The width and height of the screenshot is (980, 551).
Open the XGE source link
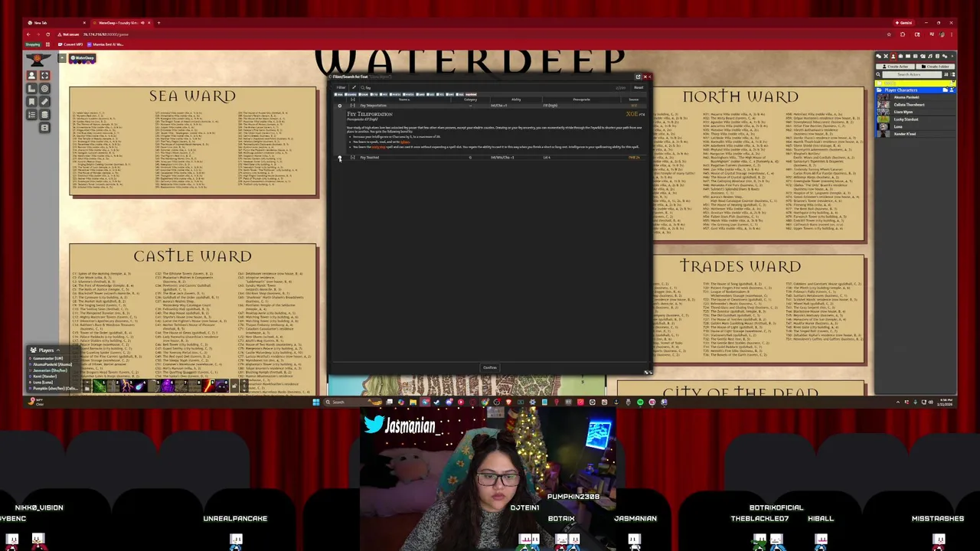tap(632, 114)
